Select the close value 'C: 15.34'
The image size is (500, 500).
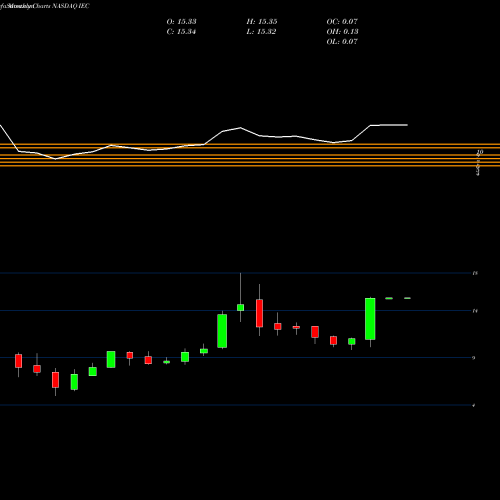pos(181,32)
